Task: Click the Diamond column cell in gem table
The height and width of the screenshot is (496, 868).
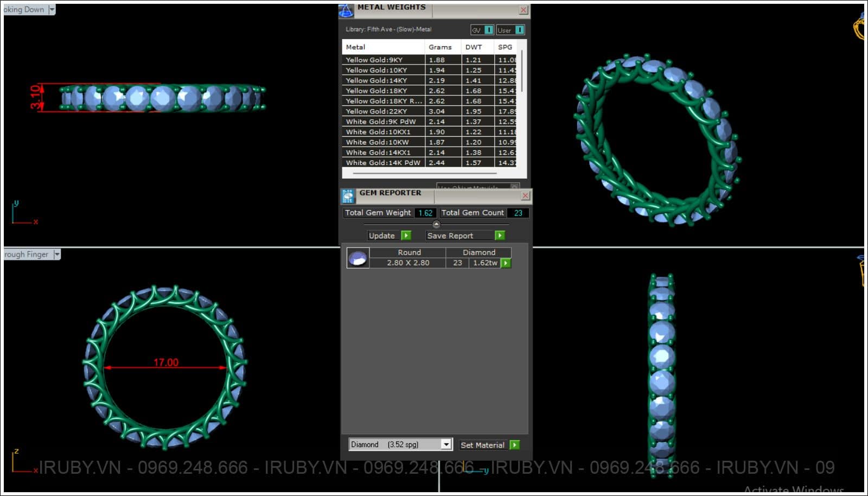Action: [x=478, y=252]
